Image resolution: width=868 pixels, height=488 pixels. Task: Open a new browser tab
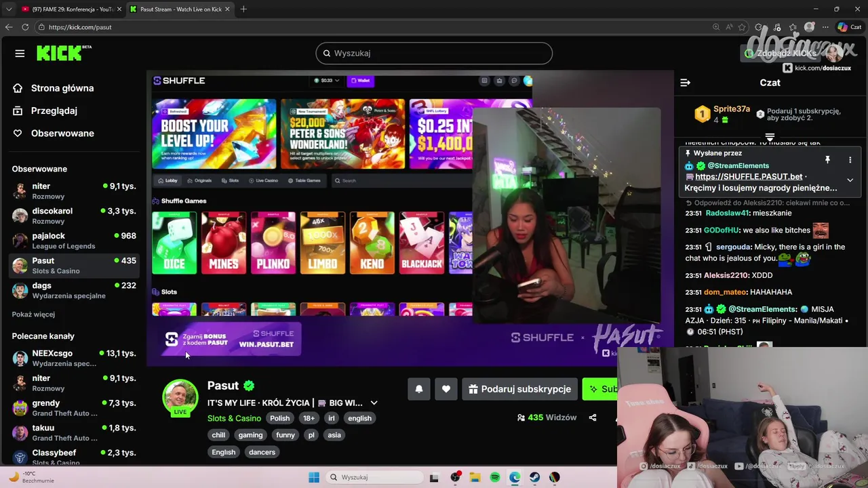[243, 9]
